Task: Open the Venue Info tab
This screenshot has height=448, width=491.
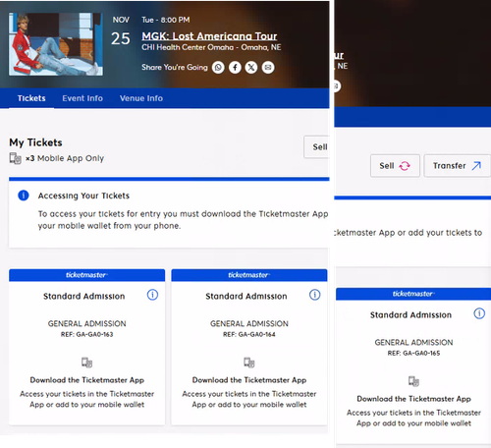Action: click(141, 98)
